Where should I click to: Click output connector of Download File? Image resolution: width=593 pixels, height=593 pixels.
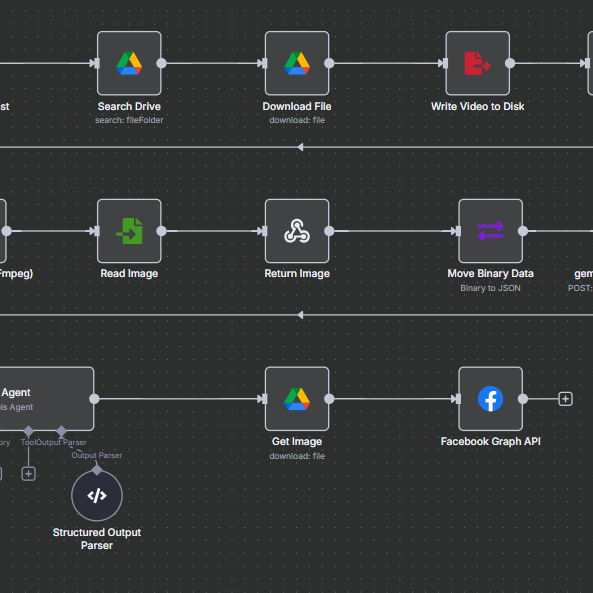pos(329,63)
